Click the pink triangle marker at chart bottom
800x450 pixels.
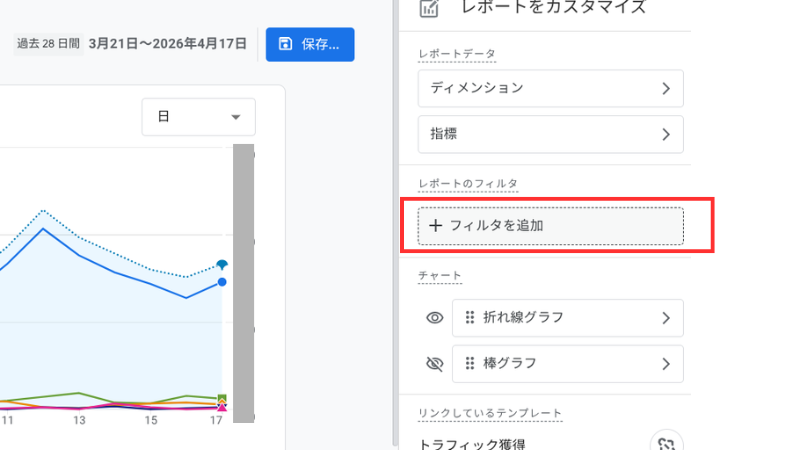(222, 407)
